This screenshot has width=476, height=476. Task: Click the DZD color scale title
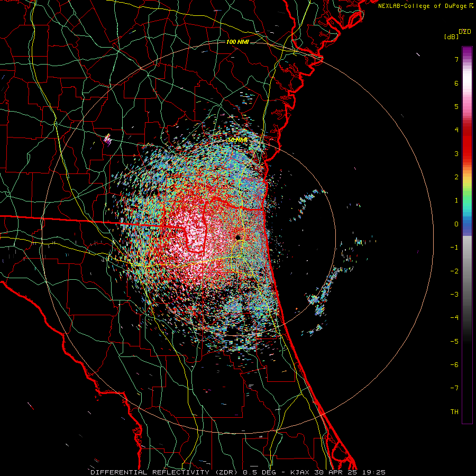(x=465, y=32)
